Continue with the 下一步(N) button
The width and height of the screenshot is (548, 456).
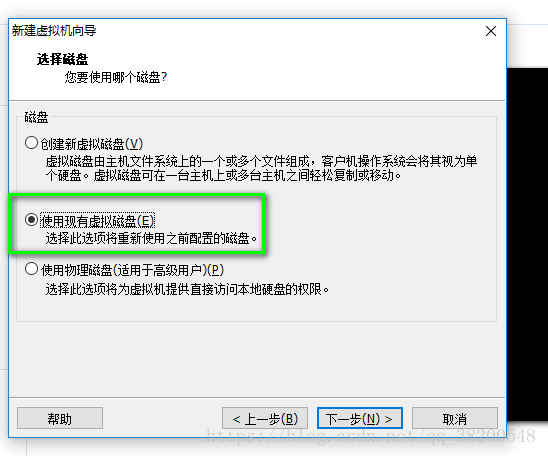(360, 418)
